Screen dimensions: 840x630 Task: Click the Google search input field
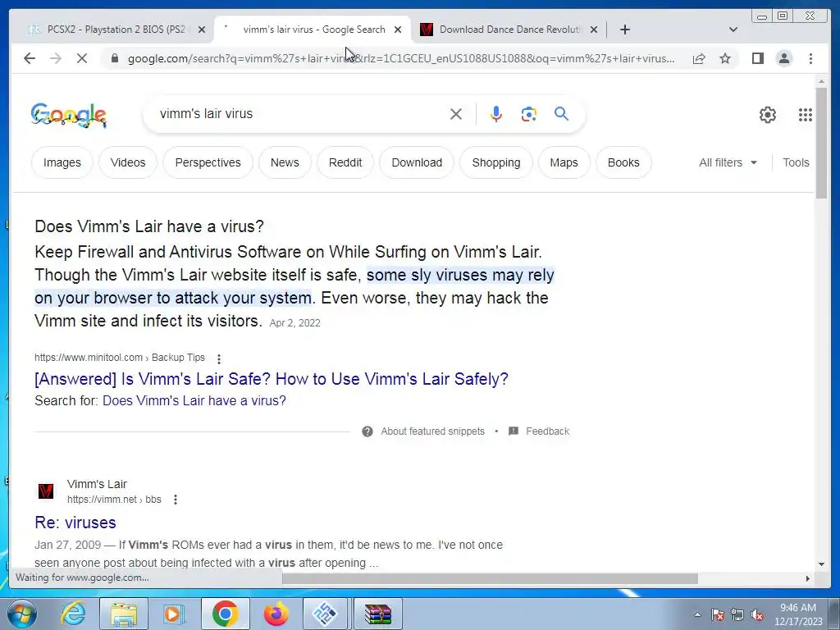300,113
